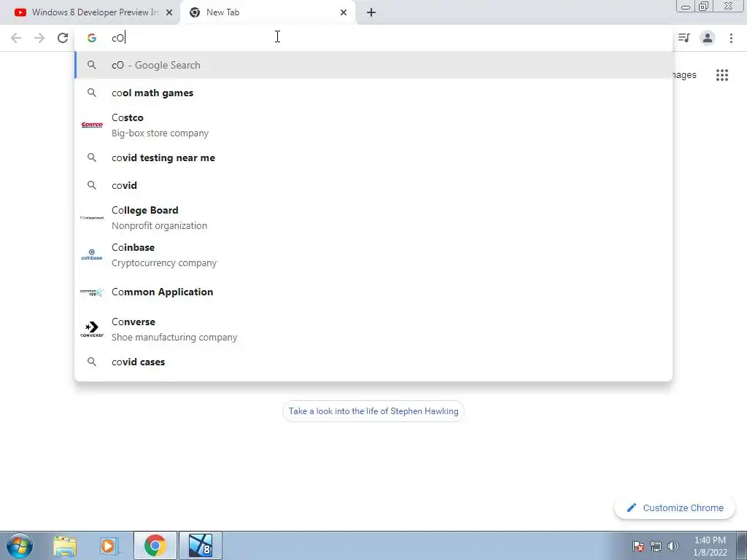Click 'Nonprofit organization' description text
The width and height of the screenshot is (747, 560).
[x=159, y=226]
